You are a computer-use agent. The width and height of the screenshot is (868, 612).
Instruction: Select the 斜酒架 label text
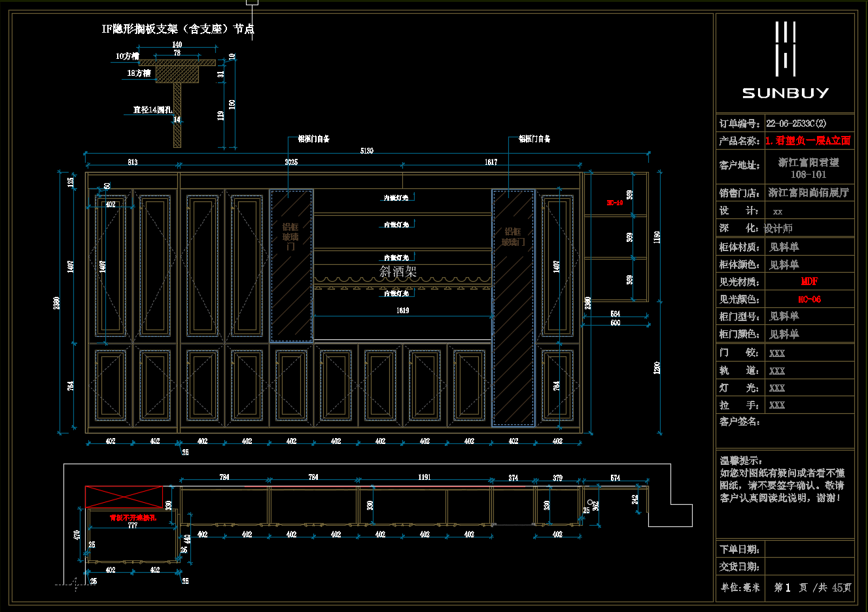(x=398, y=271)
